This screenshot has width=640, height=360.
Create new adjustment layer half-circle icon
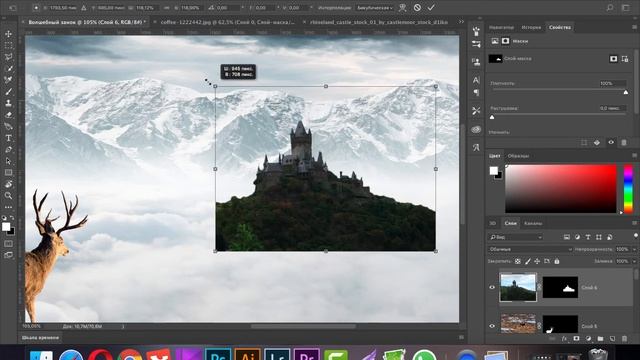[588, 339]
